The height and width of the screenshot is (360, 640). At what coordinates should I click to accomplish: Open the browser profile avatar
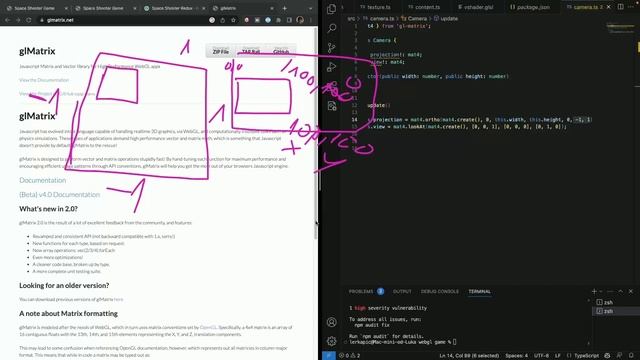(x=300, y=20)
